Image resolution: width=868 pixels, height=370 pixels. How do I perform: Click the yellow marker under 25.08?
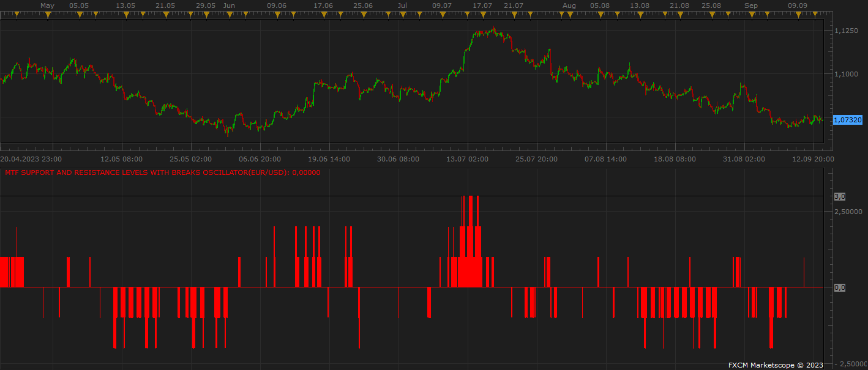711,14
